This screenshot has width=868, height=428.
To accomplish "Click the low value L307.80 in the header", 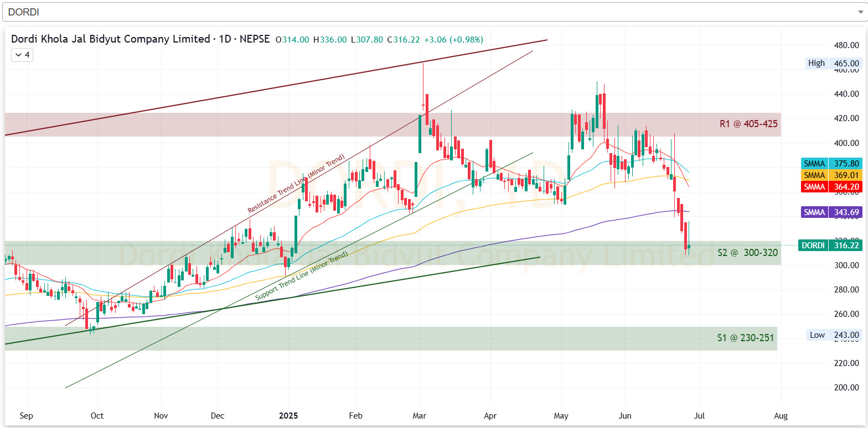I will [x=367, y=40].
